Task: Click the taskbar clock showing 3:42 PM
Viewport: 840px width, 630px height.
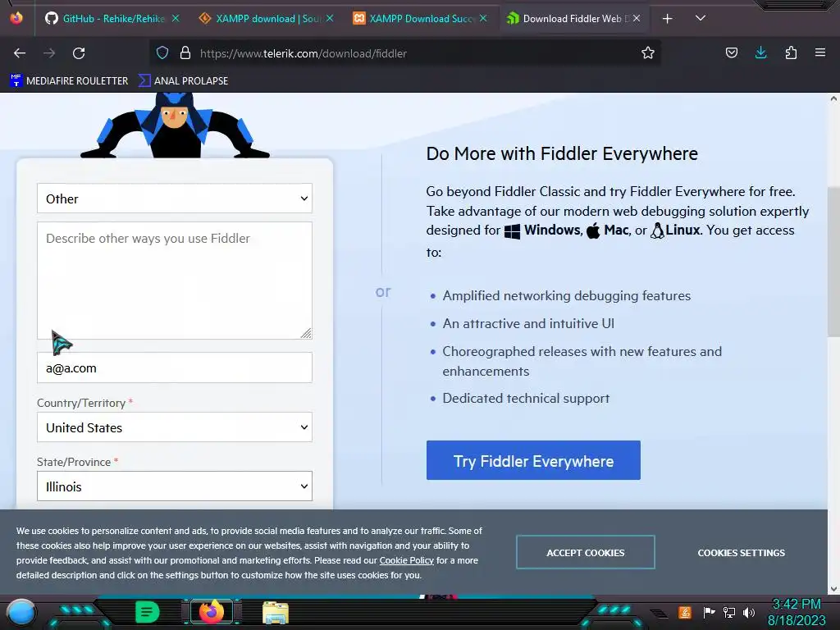Action: (797, 612)
